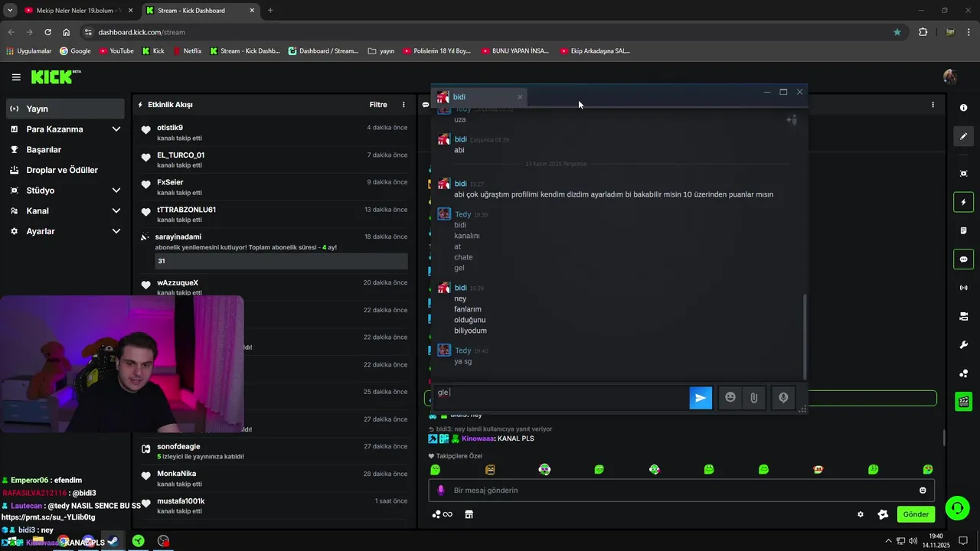Click the points infinity icon below the chat input
Screen dimensions: 980x551
point(443,514)
